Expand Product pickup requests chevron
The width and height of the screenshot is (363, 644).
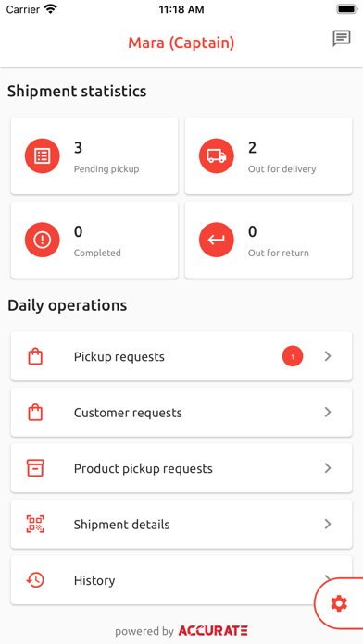tap(328, 468)
